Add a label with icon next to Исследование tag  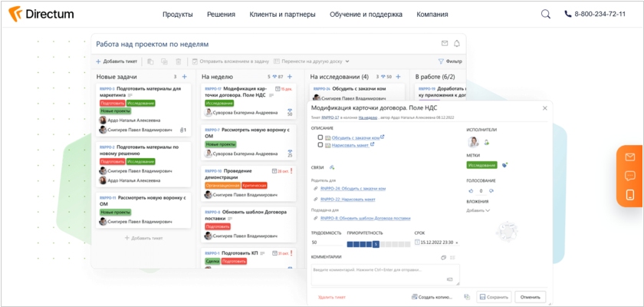point(504,165)
